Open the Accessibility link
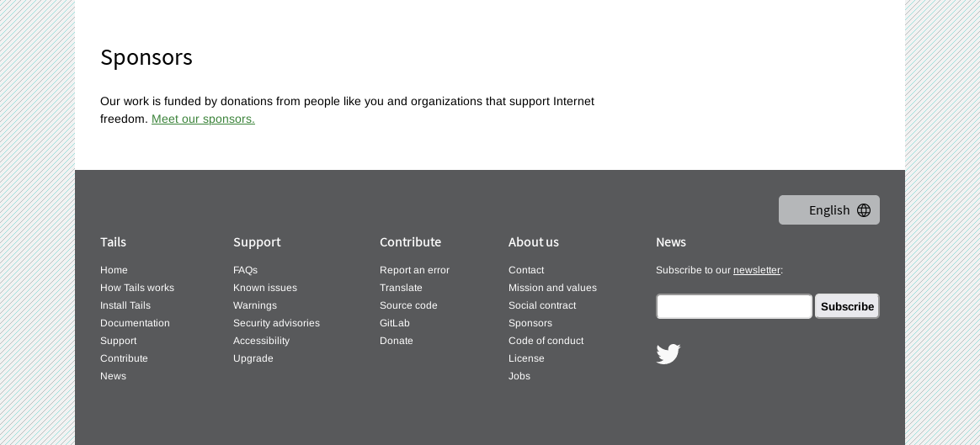Image resolution: width=980 pixels, height=445 pixels. [x=261, y=341]
